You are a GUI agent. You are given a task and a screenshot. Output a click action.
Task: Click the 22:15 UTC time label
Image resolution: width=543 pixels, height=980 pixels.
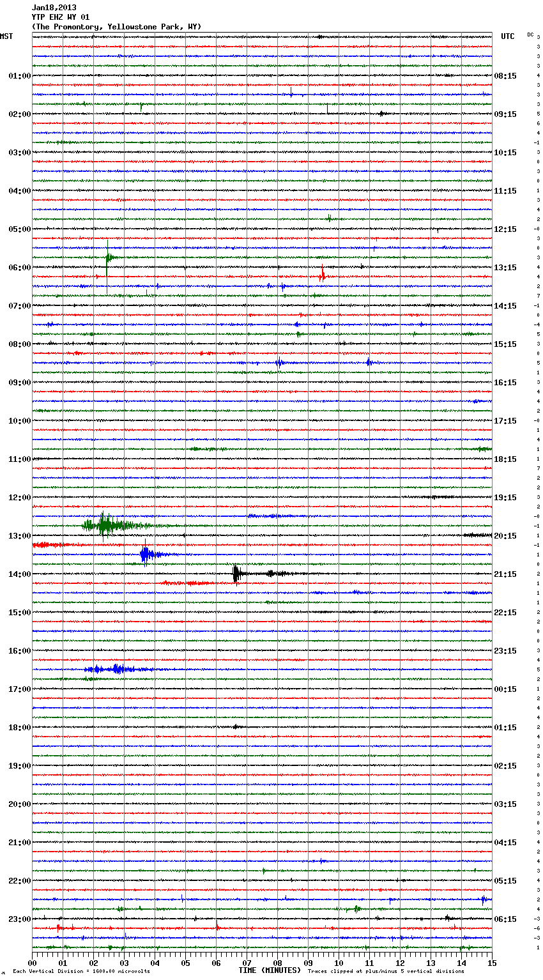pos(505,613)
